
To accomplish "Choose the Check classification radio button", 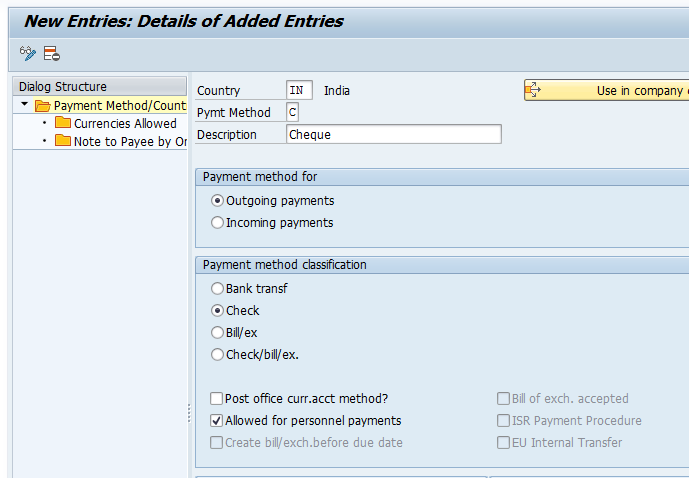I will tap(217, 311).
